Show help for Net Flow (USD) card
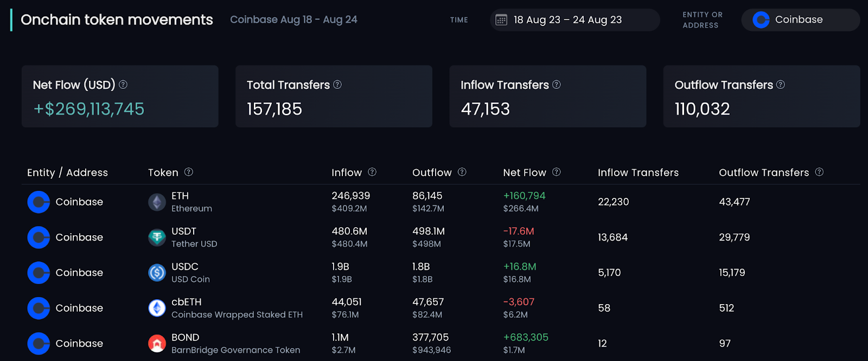868x361 pixels. click(123, 85)
